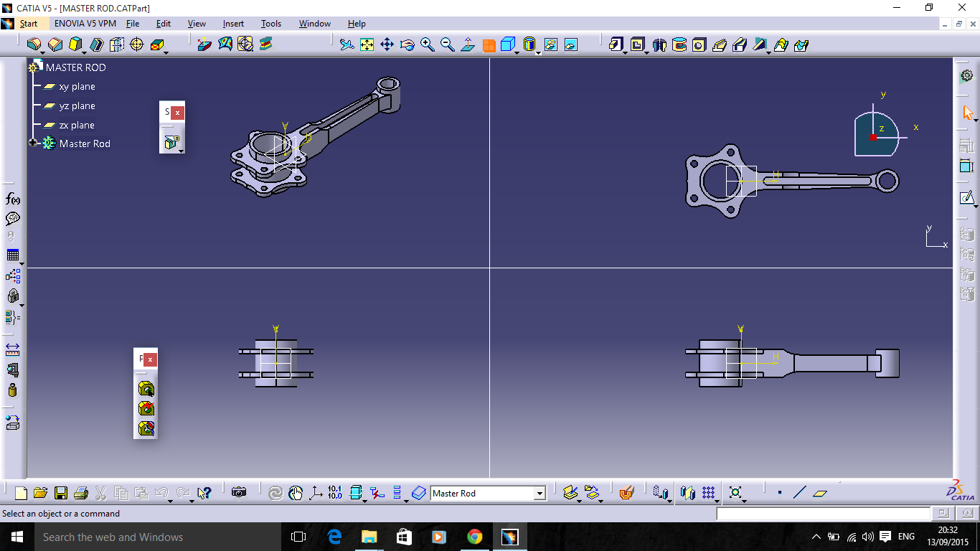980x551 pixels.
Task: Select the Slot tool
Action: (740, 44)
